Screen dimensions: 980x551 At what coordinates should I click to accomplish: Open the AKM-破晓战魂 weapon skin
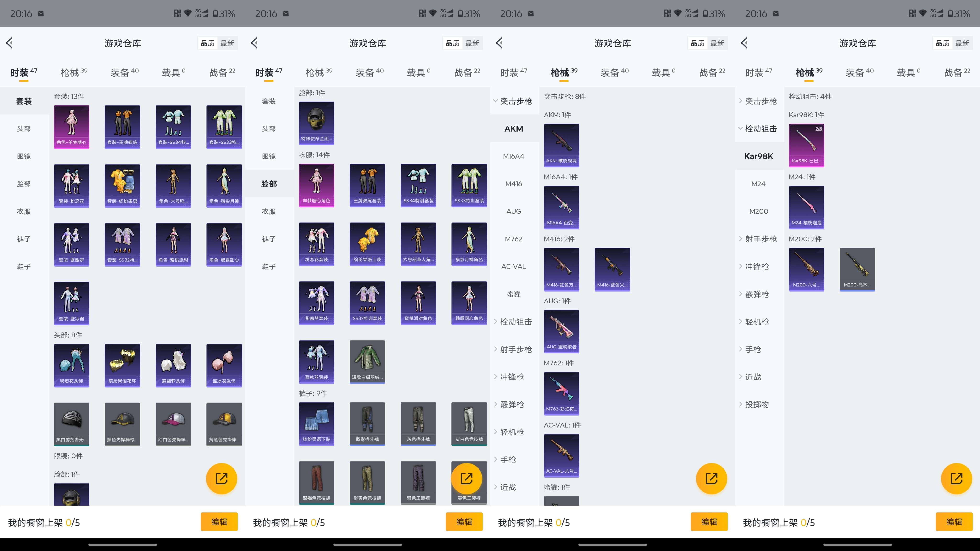pos(562,145)
